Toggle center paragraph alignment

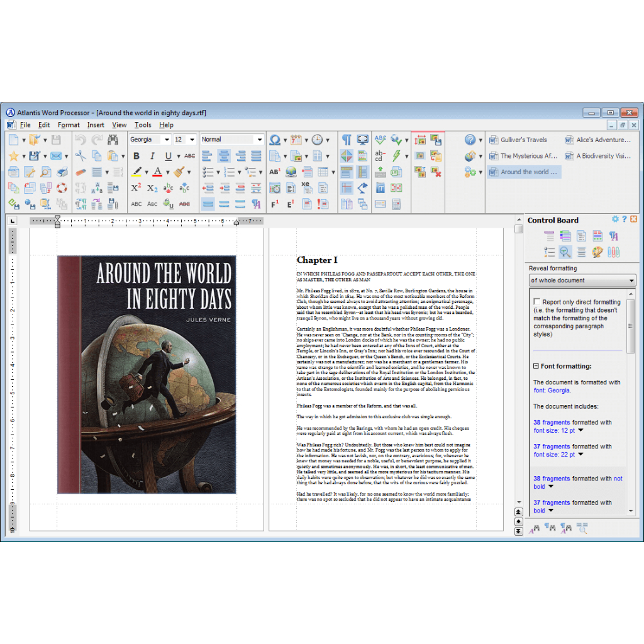(x=225, y=156)
